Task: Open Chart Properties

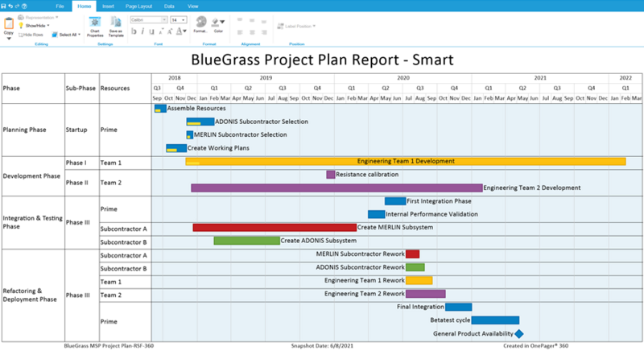Action: click(95, 27)
